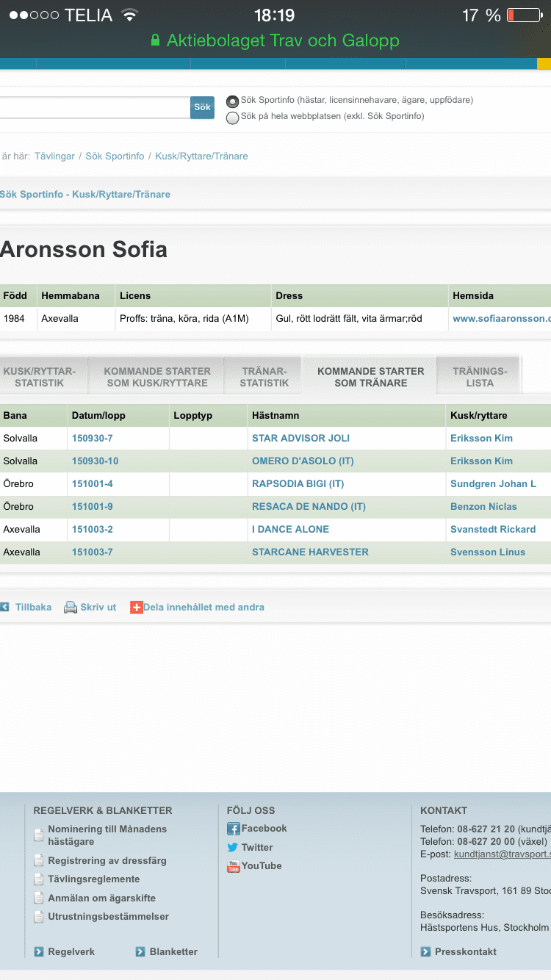The image size is (551, 980).
Task: Open driver Sundgren Johan L
Action: coord(493,484)
